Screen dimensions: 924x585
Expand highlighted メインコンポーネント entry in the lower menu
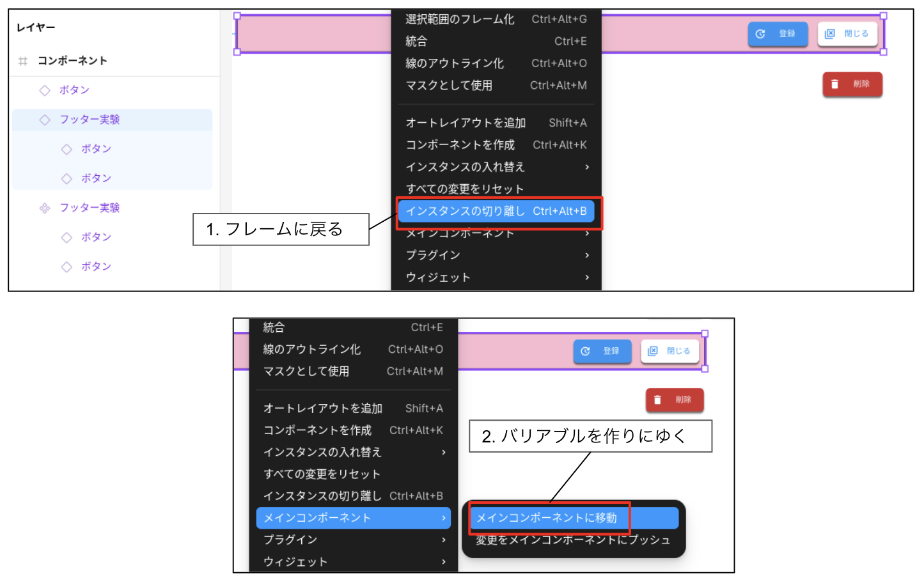[354, 518]
